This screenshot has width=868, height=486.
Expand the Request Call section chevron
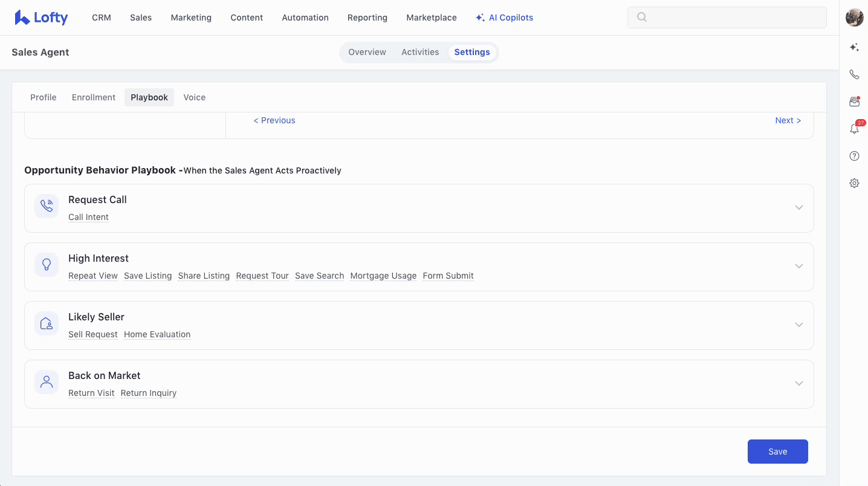(798, 208)
